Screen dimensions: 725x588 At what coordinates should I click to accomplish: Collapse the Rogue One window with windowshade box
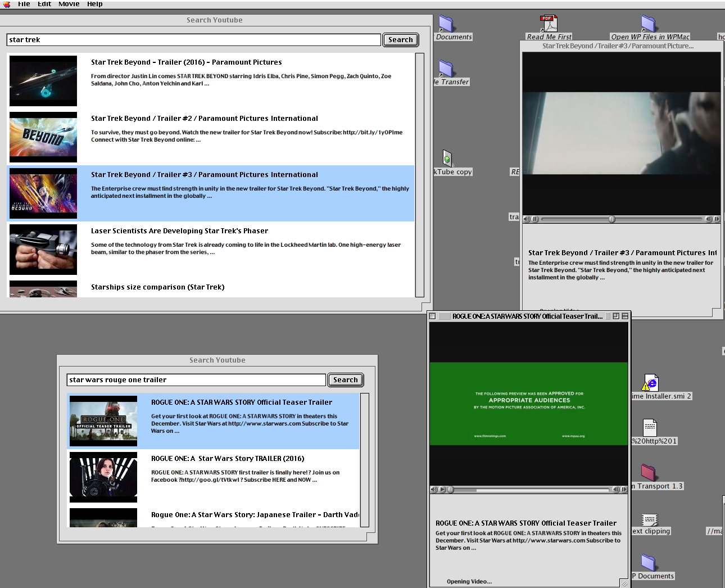coord(625,316)
